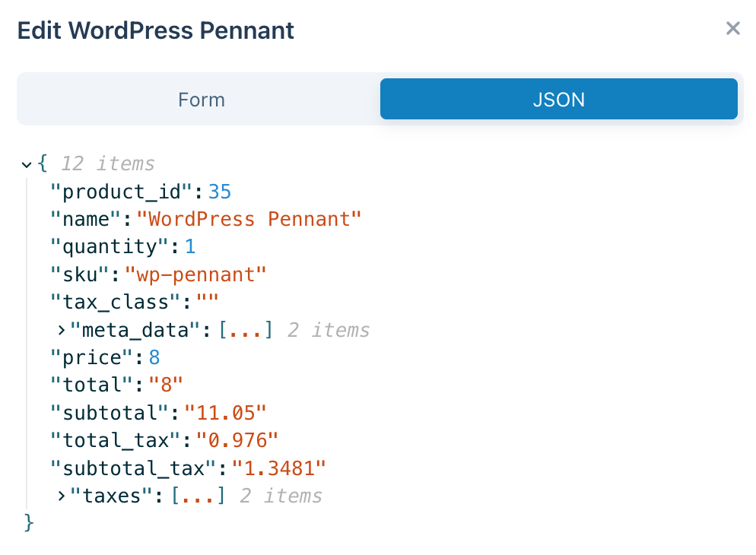This screenshot has width=756, height=555.
Task: Close the Edit WordPress Pennant dialog
Action: pyautogui.click(x=733, y=28)
